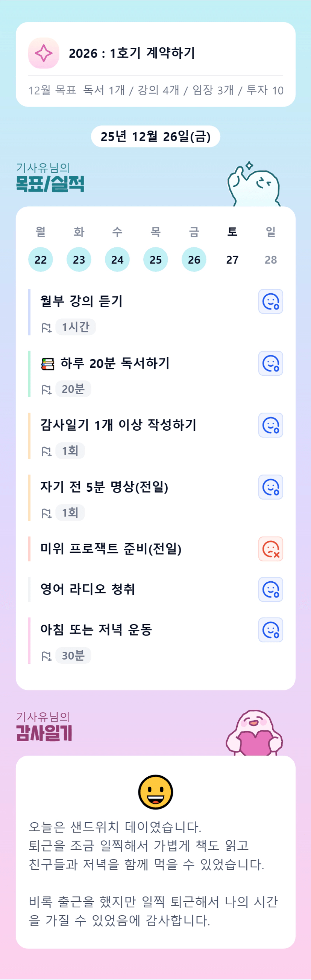Click the 1시간 target tag
The width and height of the screenshot is (311, 980).
(x=75, y=327)
